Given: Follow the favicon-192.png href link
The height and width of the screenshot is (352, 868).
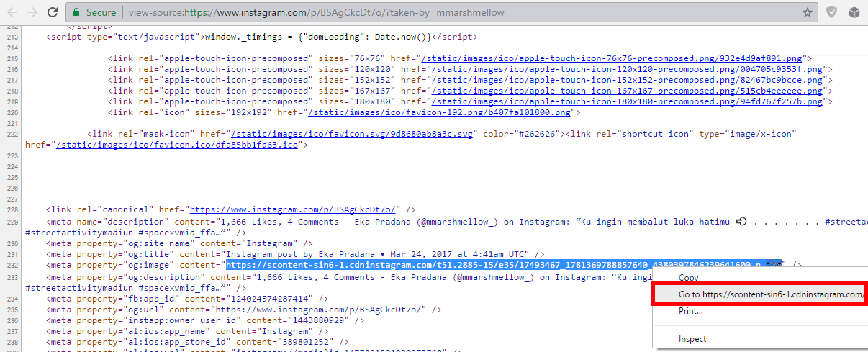Looking at the screenshot, I should (x=440, y=112).
